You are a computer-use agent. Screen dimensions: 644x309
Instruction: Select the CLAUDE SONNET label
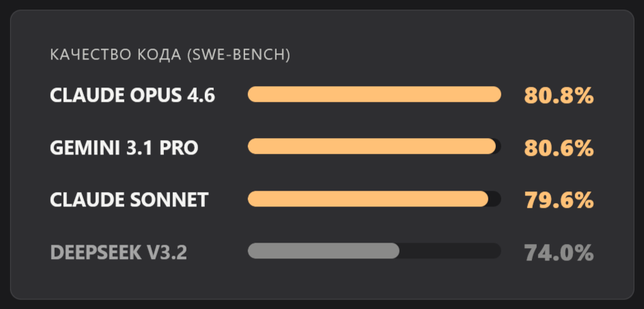[129, 200]
